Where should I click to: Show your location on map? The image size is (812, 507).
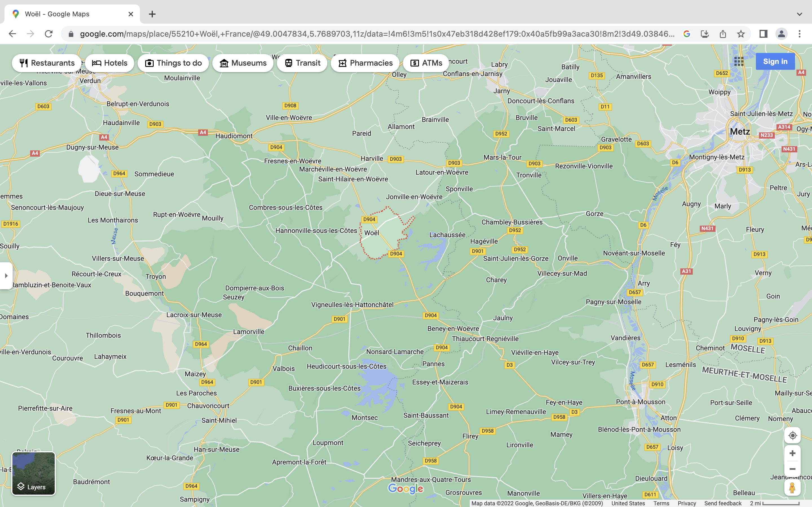coord(792,435)
